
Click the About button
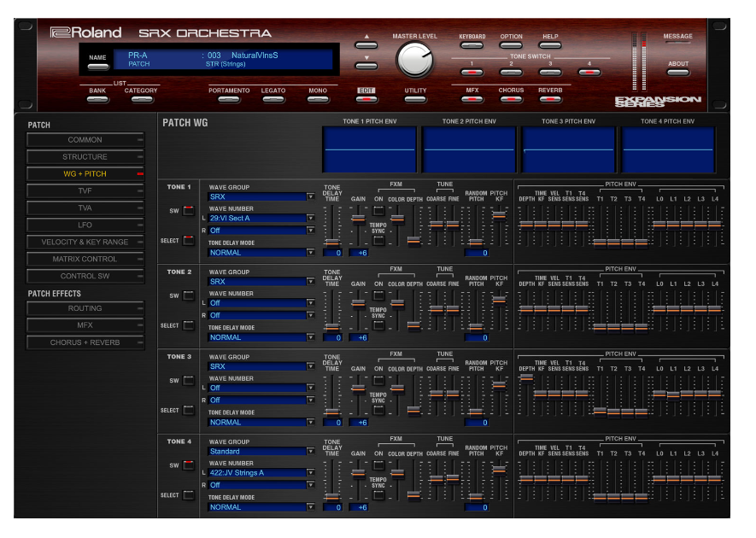[678, 73]
